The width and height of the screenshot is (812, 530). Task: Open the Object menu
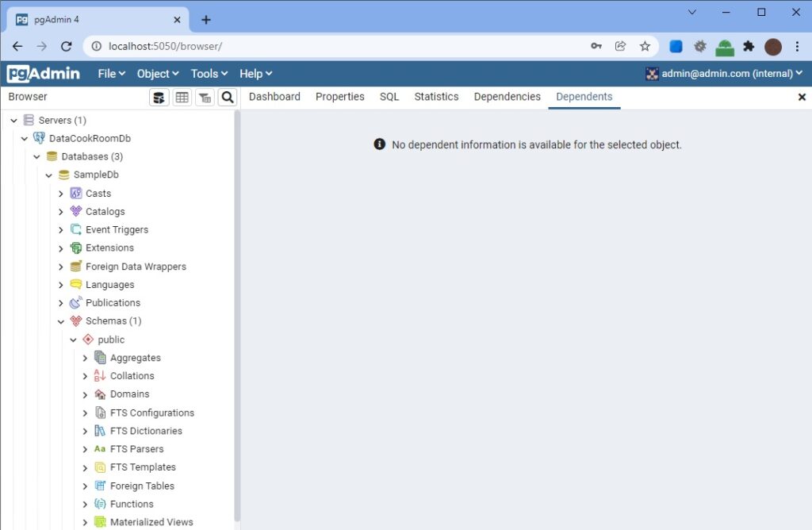click(x=158, y=74)
